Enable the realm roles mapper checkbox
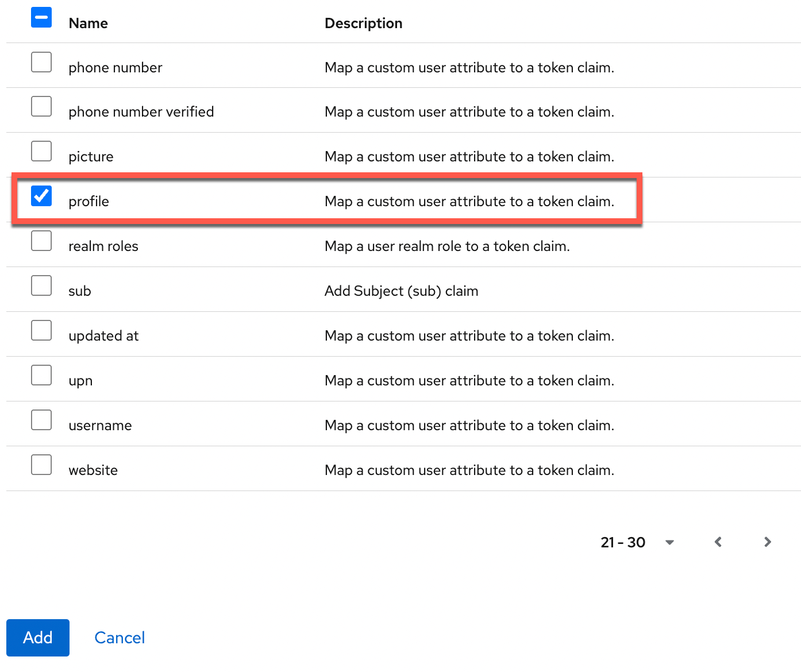Image resolution: width=801 pixels, height=672 pixels. click(41, 241)
